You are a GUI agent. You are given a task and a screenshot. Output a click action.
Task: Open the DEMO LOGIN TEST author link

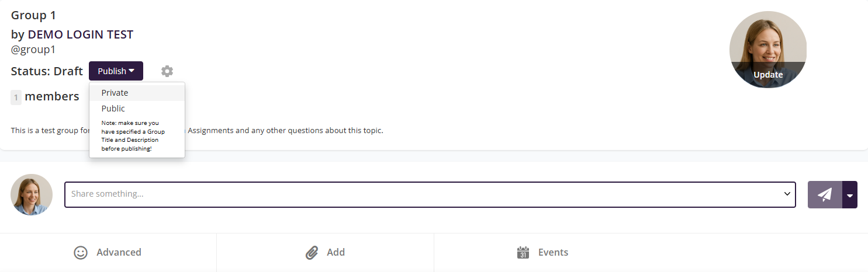pos(81,34)
